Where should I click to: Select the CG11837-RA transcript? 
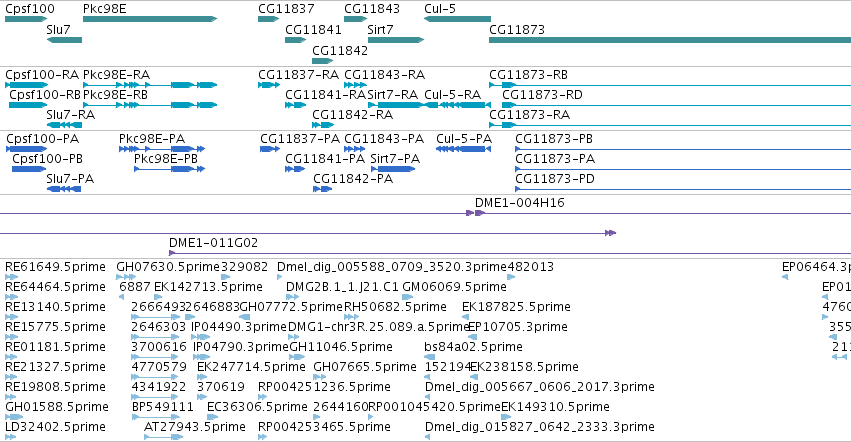(269, 85)
